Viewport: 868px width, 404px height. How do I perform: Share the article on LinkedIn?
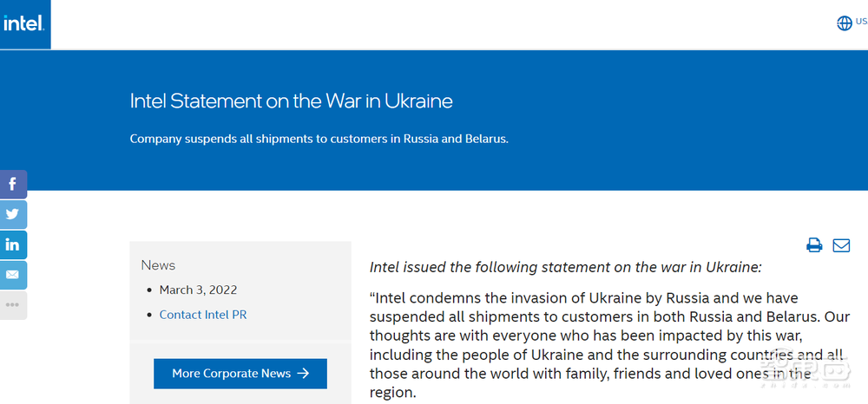pos(12,244)
